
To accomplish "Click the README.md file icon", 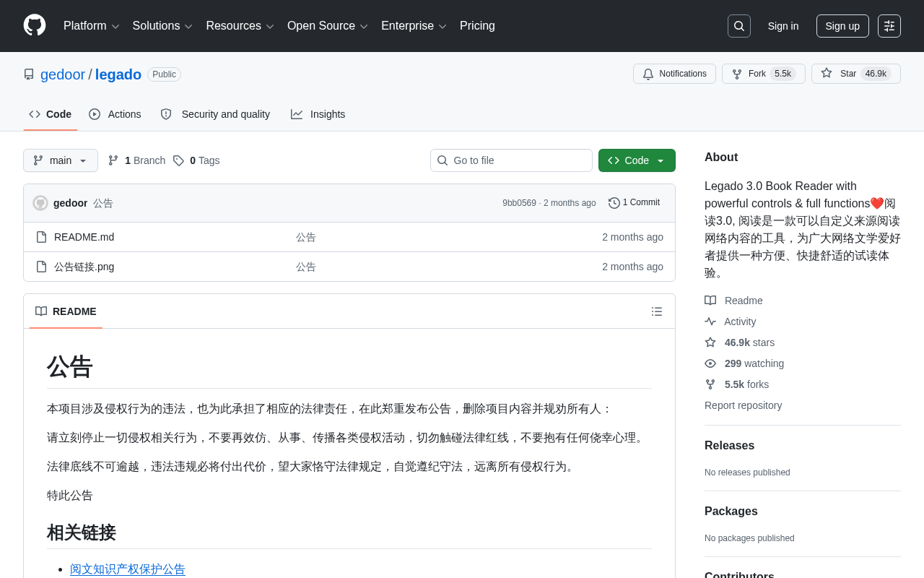I will click(41, 237).
